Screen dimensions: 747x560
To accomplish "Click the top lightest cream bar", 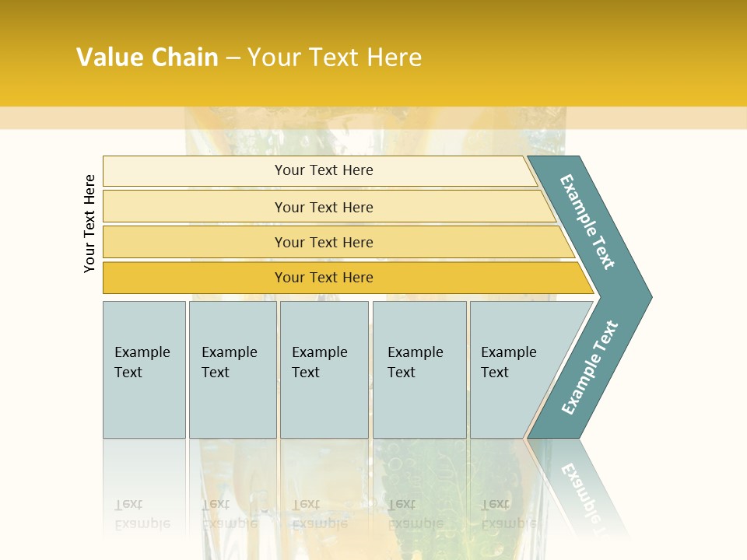I will tap(324, 170).
